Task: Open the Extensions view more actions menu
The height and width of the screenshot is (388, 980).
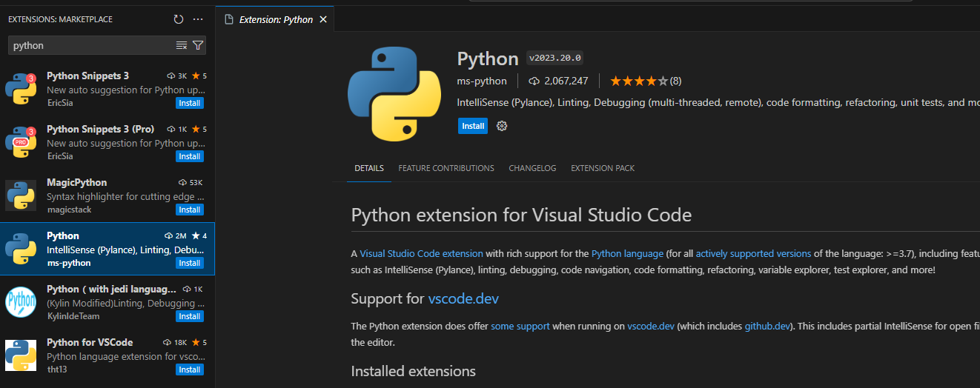Action: click(x=198, y=19)
